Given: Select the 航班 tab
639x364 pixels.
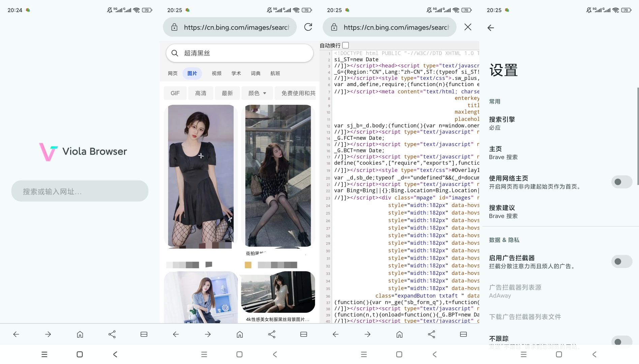Looking at the screenshot, I should [275, 73].
